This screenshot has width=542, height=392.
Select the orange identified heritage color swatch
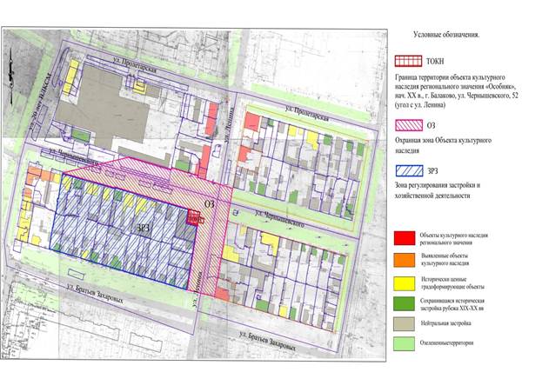(404, 260)
